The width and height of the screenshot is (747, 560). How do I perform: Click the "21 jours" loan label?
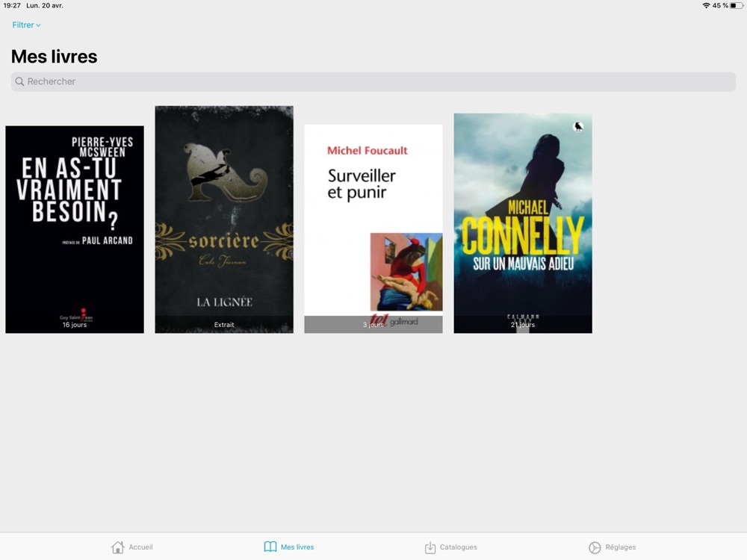pos(523,325)
